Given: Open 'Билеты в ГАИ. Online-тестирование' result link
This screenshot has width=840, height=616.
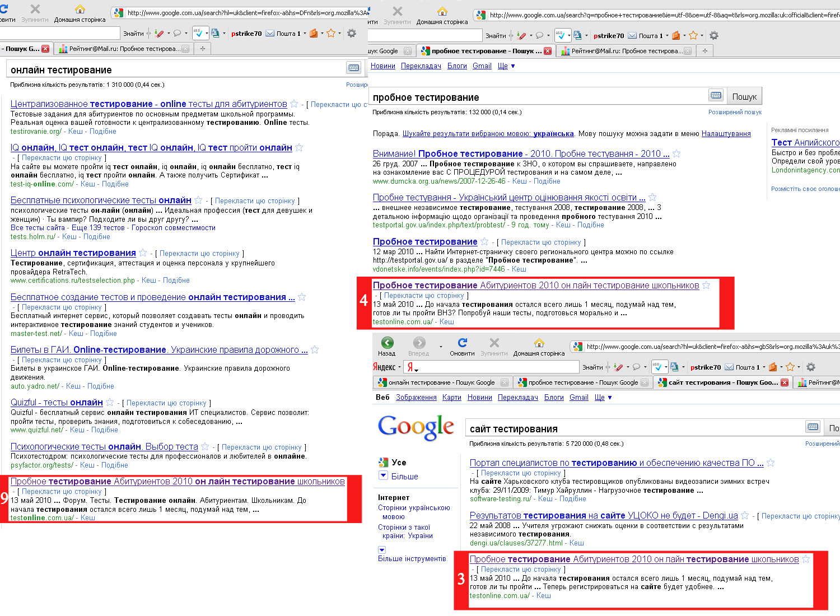Looking at the screenshot, I should (x=159, y=350).
